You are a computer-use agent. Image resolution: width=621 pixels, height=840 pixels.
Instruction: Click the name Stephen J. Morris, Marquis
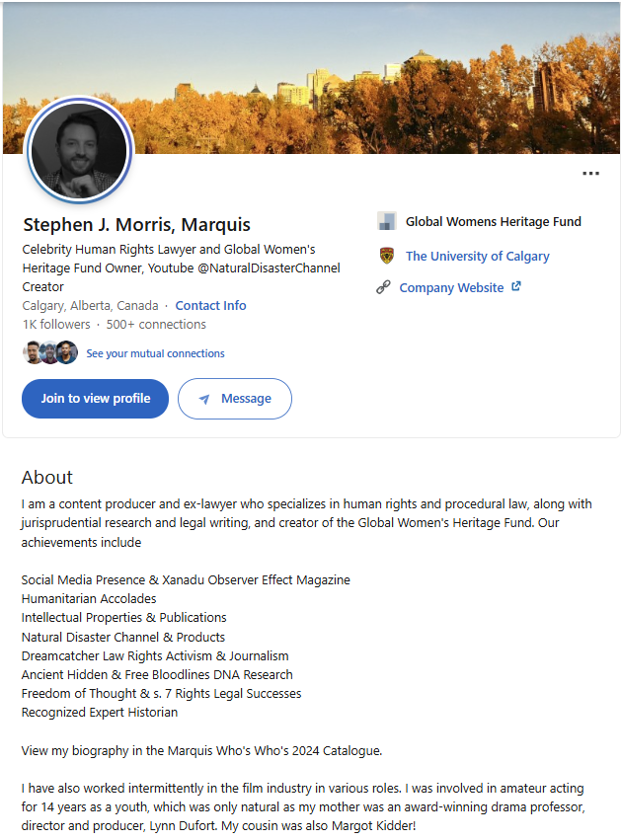pos(136,224)
